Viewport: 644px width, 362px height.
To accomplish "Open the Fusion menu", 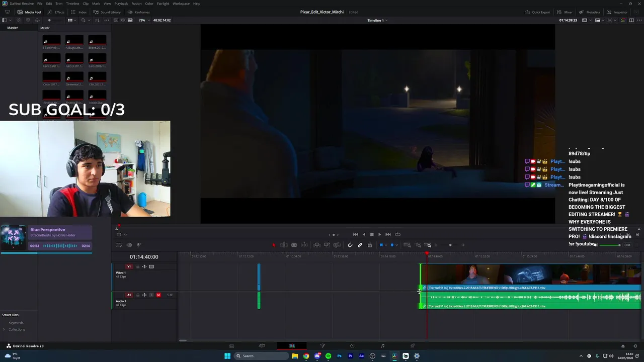I will click(136, 4).
